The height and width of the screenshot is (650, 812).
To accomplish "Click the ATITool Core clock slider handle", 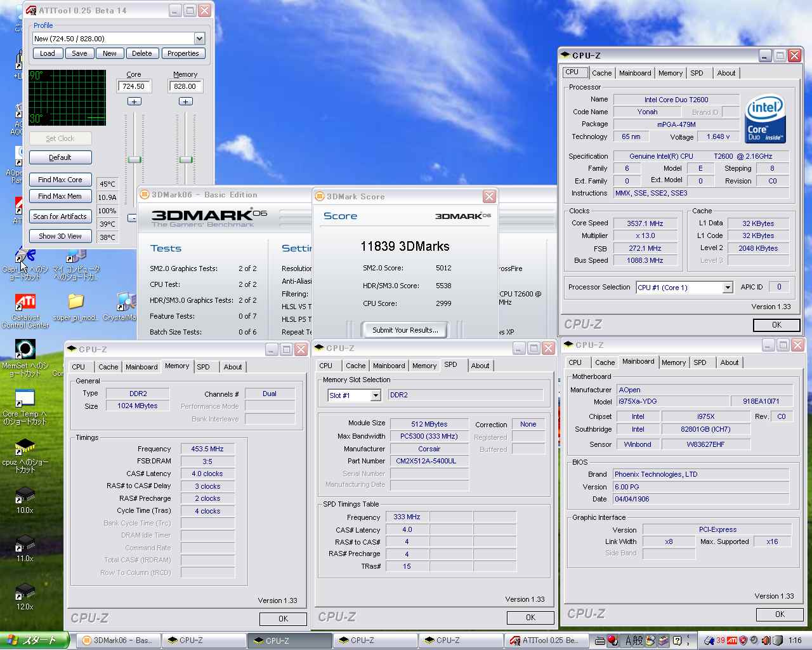I will coord(134,159).
